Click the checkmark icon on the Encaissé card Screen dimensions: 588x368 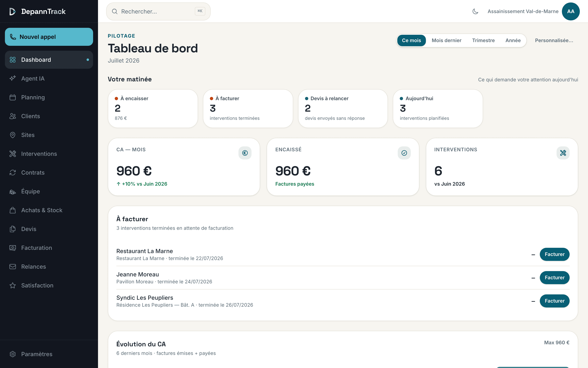[404, 153]
